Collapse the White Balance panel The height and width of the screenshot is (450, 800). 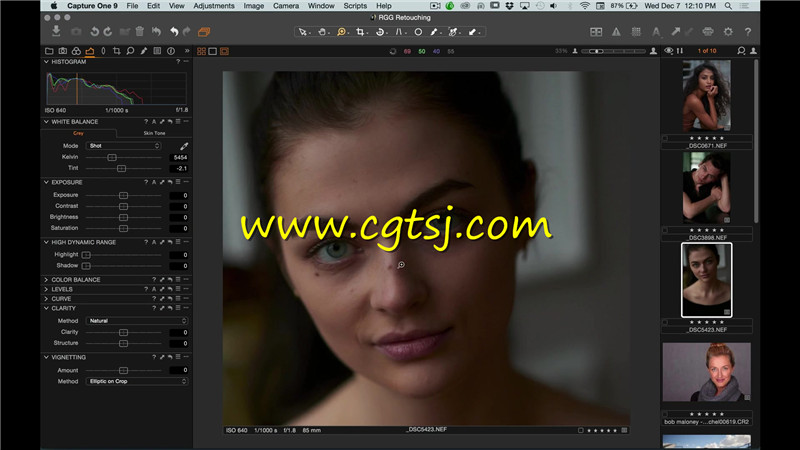(46, 122)
